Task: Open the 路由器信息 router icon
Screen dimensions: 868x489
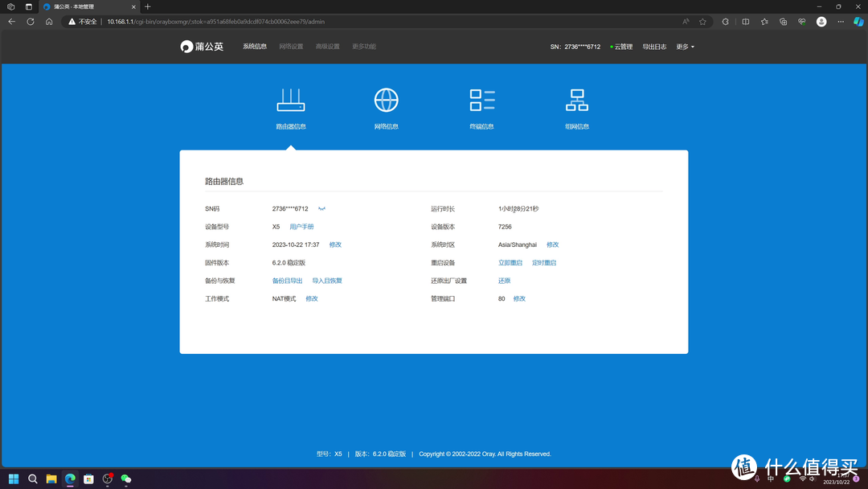Action: [x=291, y=101]
